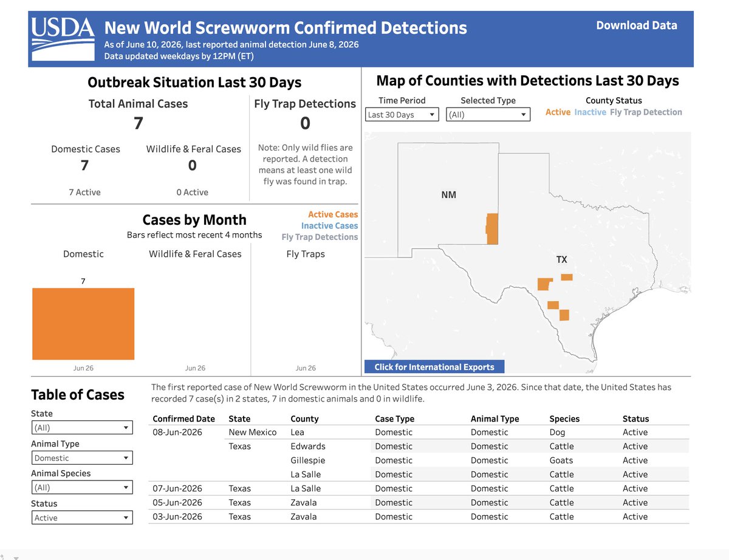
Task: Click the Edwards county cell
Action: pyautogui.click(x=308, y=446)
